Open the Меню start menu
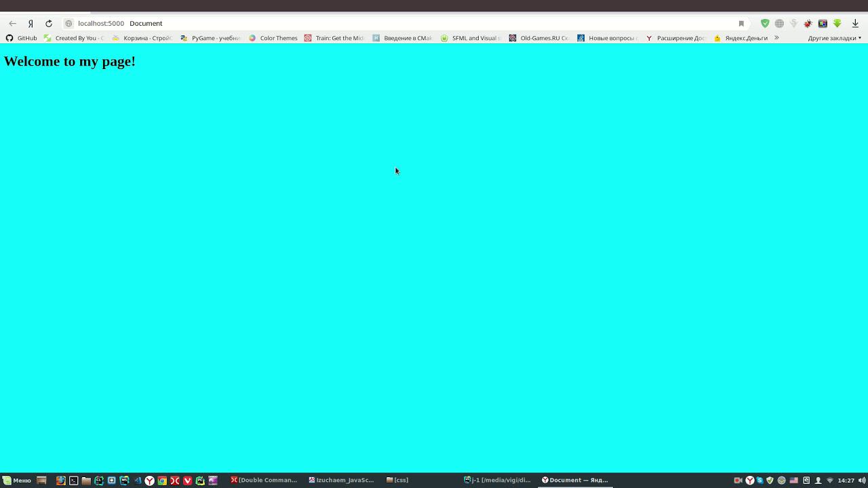 tap(16, 480)
